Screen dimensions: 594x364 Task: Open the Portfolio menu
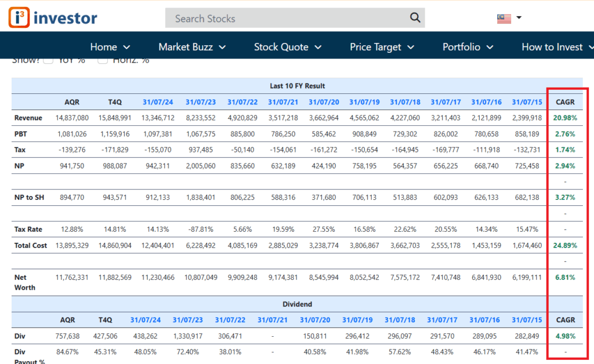468,47
